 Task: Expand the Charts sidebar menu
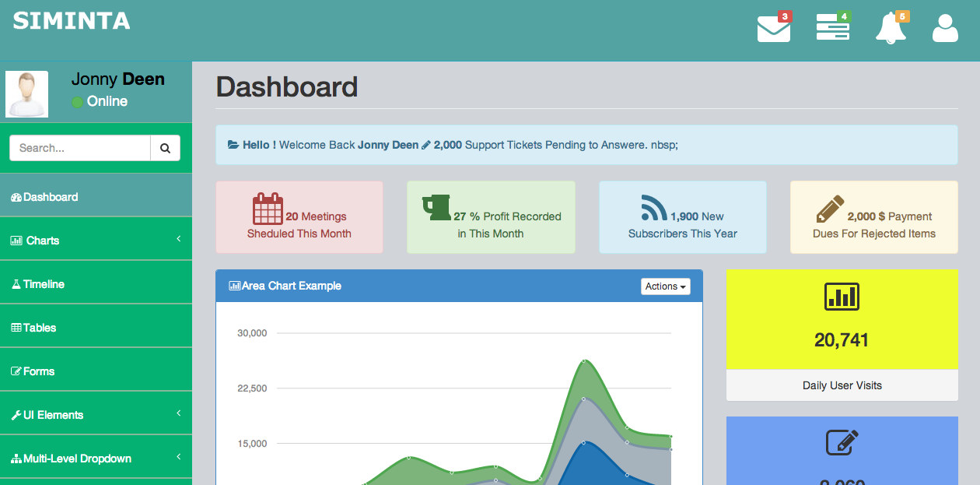point(96,241)
